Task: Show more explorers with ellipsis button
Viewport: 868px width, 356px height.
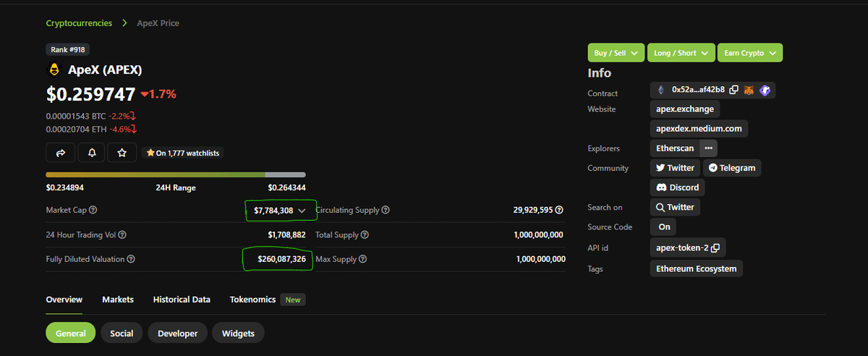Action: click(708, 148)
